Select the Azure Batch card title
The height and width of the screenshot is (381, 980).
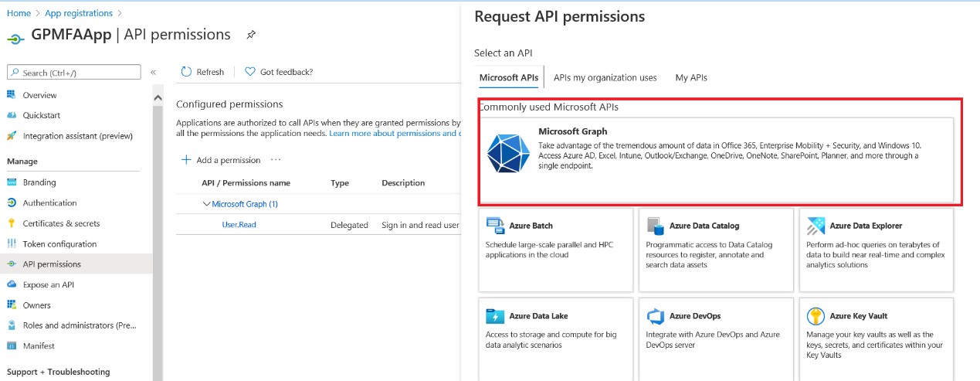(x=531, y=226)
